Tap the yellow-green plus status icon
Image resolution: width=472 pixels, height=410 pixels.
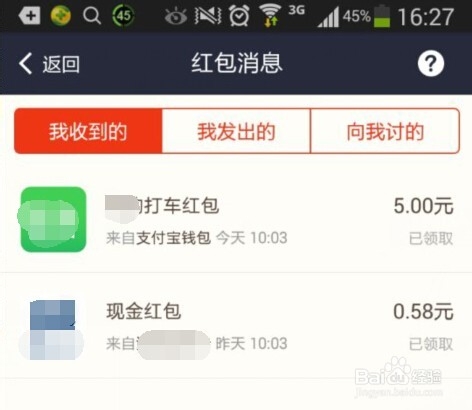coord(60,15)
